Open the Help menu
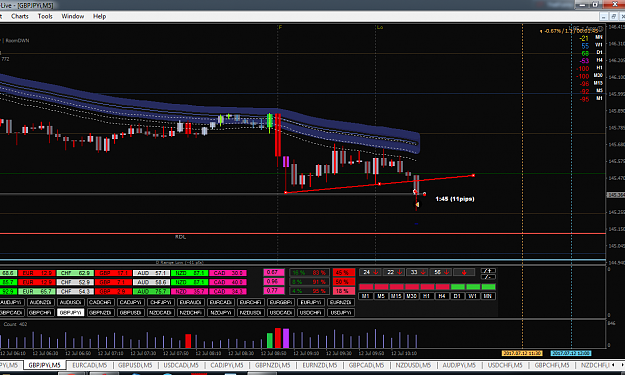Image resolution: width=625 pixels, height=375 pixels. [99, 16]
